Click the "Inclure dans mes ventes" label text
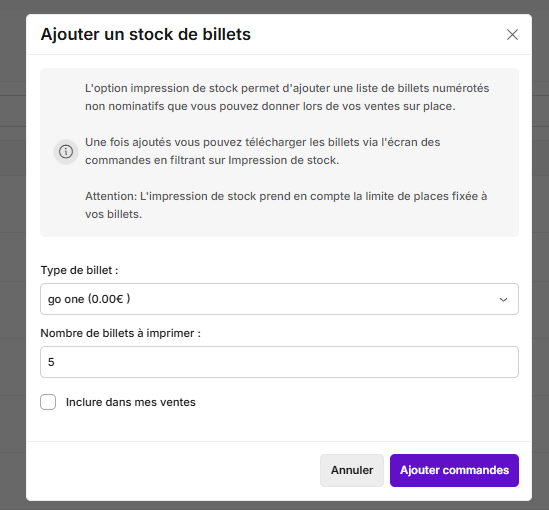Image resolution: width=549 pixels, height=510 pixels. 131,402
